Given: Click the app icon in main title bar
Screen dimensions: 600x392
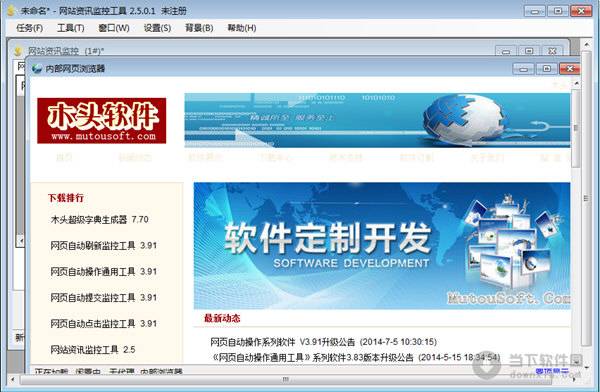Looking at the screenshot, I should 12,11.
